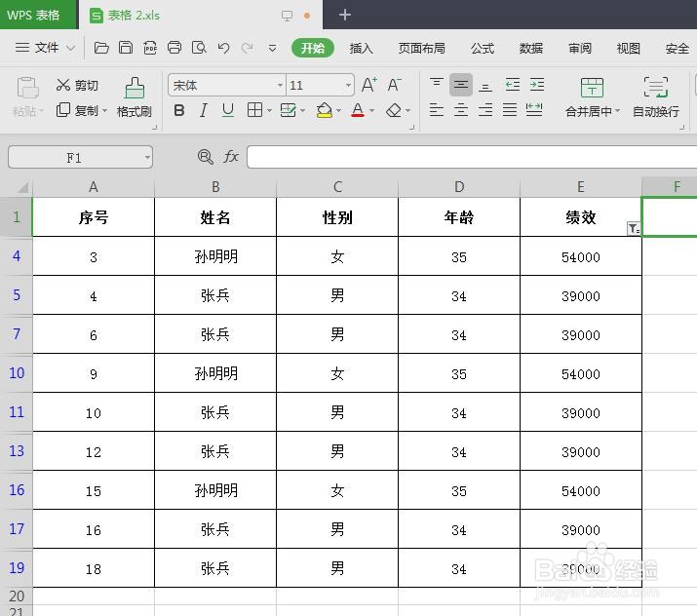Expand quick access toolbar options arrow
The height and width of the screenshot is (616, 697).
click(x=272, y=48)
